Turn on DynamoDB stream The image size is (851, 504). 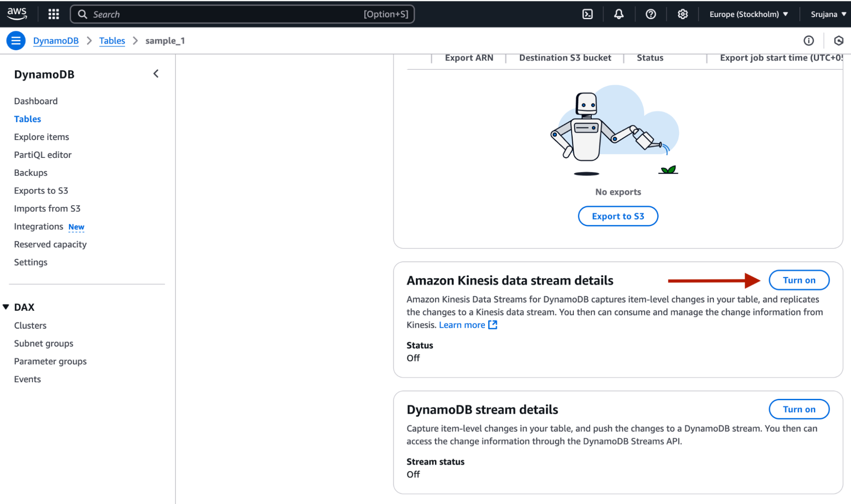799,409
